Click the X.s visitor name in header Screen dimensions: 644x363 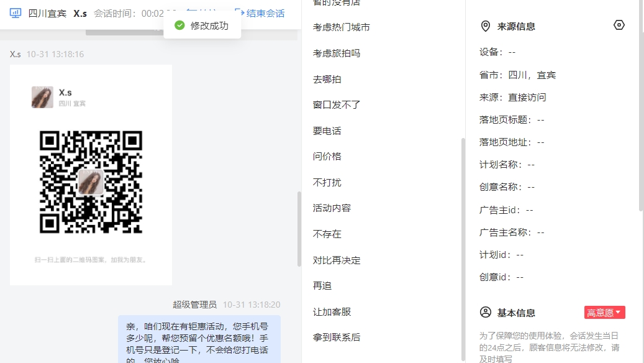tap(80, 13)
